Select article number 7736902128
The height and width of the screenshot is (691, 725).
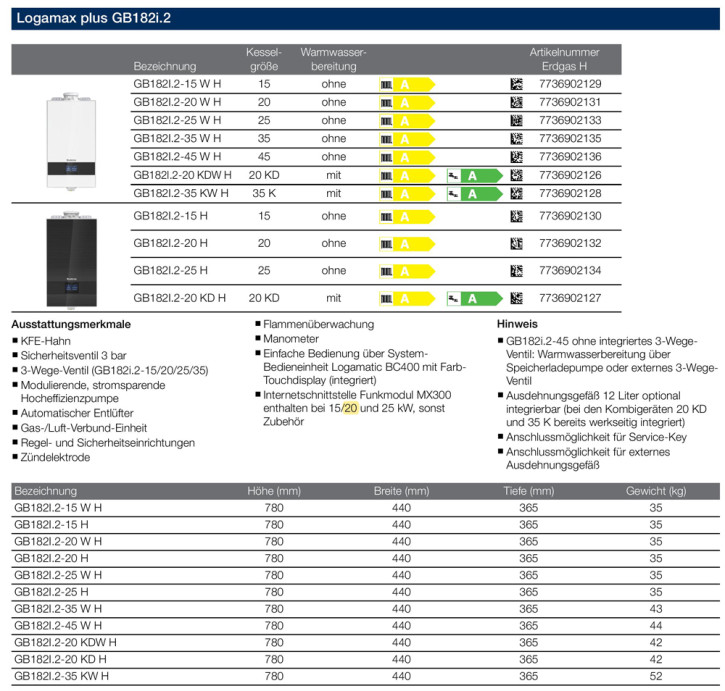pyautogui.click(x=570, y=193)
